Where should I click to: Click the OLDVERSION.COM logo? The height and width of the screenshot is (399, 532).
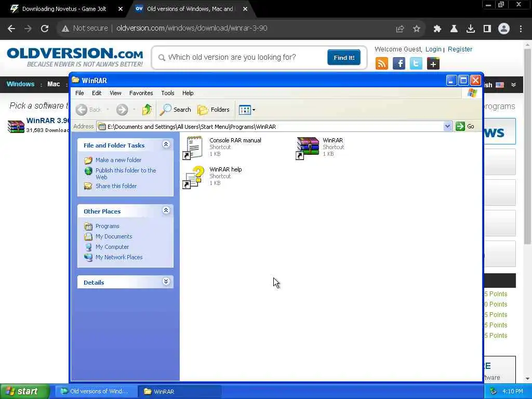pos(75,57)
